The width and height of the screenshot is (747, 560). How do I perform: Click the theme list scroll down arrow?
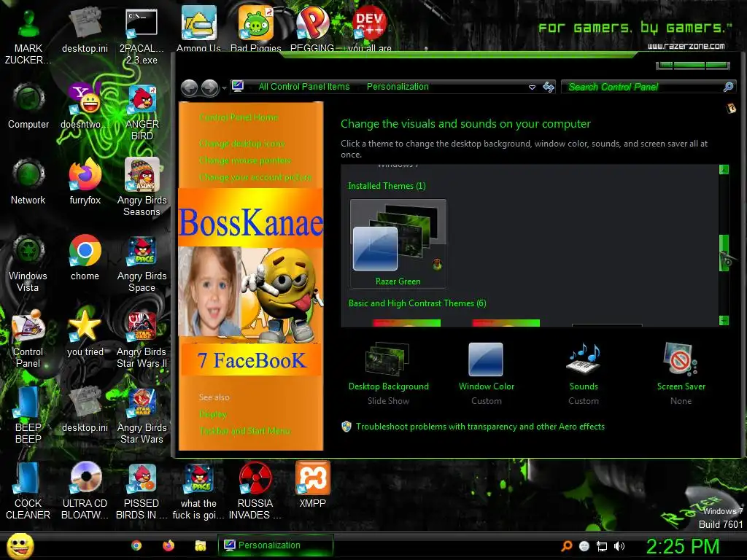(x=724, y=321)
